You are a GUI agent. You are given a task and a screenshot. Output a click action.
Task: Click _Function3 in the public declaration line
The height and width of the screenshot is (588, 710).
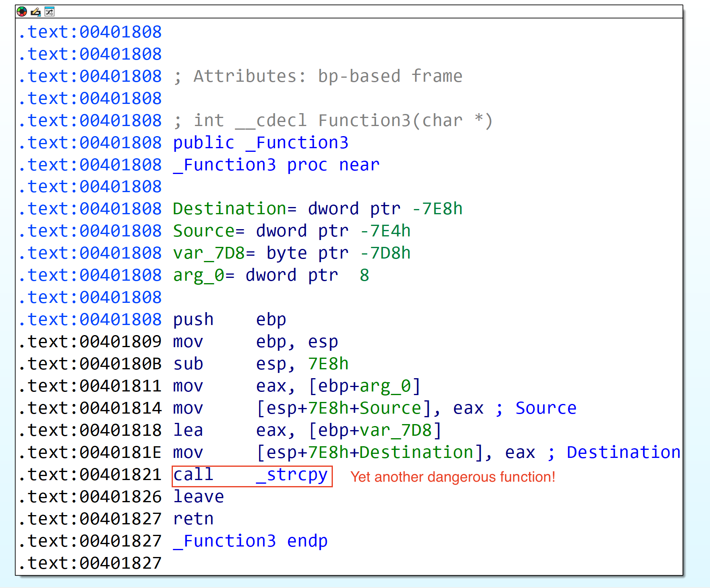(297, 143)
